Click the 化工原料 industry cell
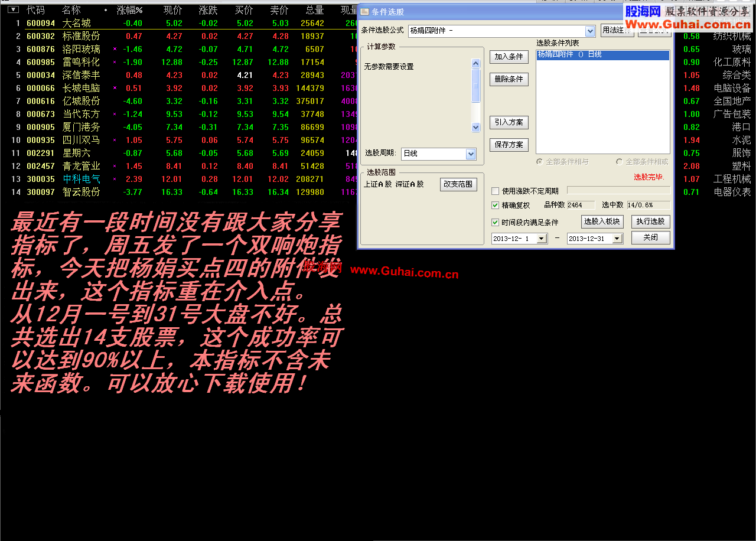Screen dimensions: 756x541 [732, 62]
